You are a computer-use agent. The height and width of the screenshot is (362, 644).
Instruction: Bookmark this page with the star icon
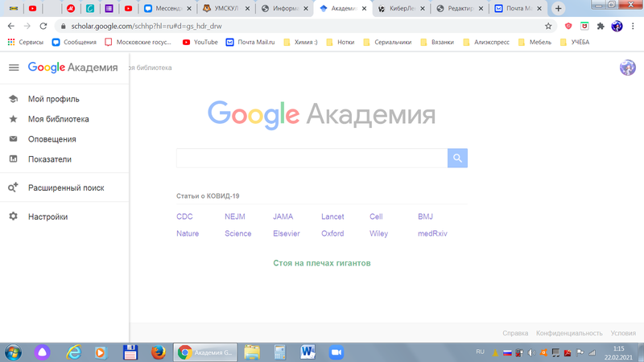point(548,26)
